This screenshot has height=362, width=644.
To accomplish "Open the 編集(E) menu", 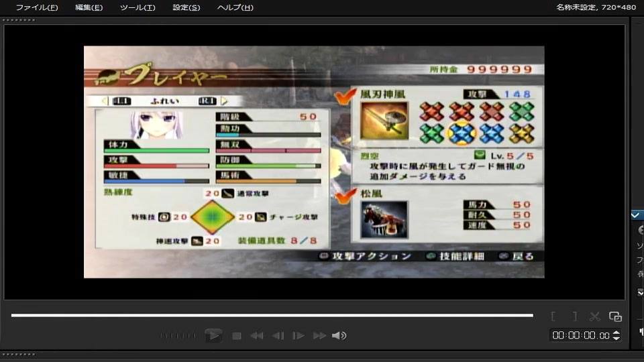I will [89, 7].
